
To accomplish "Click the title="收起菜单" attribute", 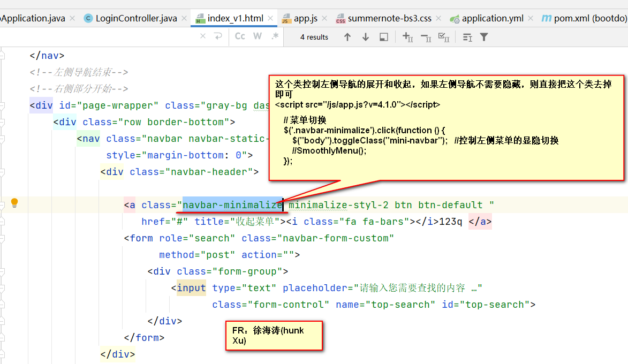I will [x=237, y=222].
